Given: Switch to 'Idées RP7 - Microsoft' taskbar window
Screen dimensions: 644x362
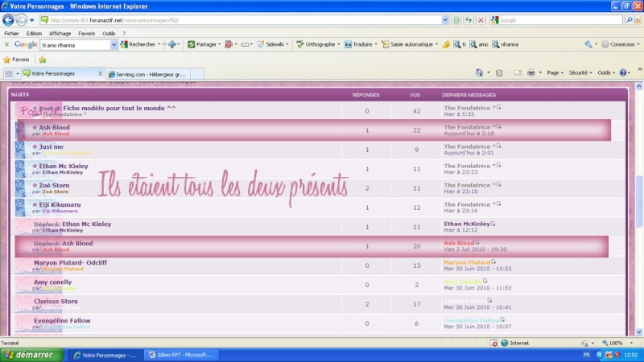Looking at the screenshot, I should point(180,355).
